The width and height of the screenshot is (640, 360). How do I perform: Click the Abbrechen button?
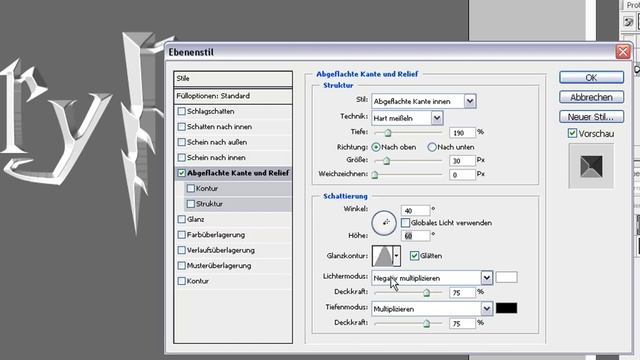coord(591,97)
